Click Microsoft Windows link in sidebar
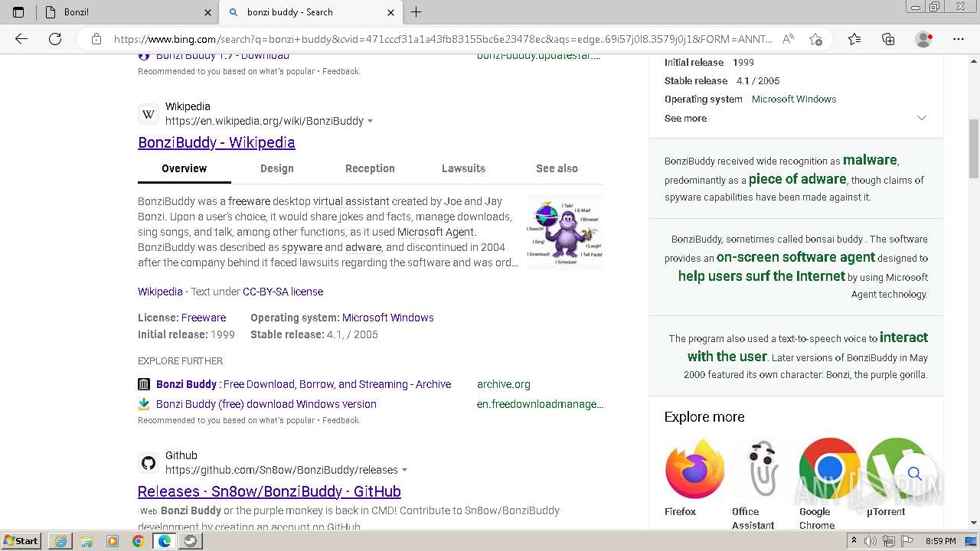The image size is (980, 551). (x=794, y=99)
